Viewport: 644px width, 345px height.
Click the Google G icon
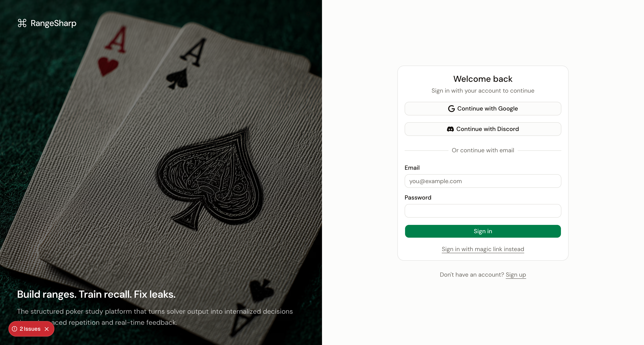point(451,108)
